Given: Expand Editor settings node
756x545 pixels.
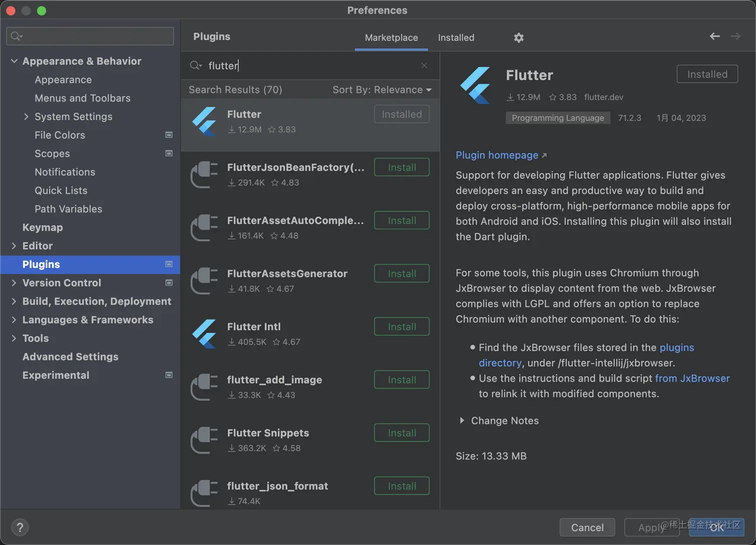Looking at the screenshot, I should pos(14,246).
